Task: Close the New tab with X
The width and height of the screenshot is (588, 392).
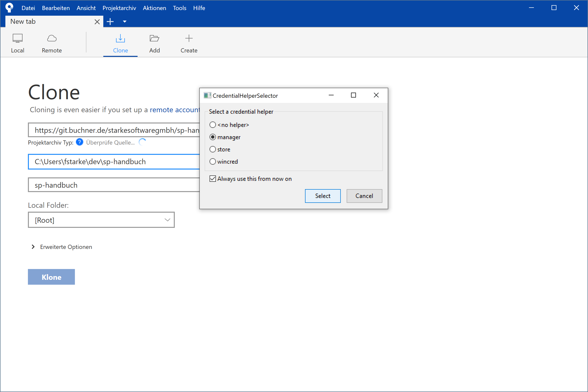Action: click(x=97, y=22)
